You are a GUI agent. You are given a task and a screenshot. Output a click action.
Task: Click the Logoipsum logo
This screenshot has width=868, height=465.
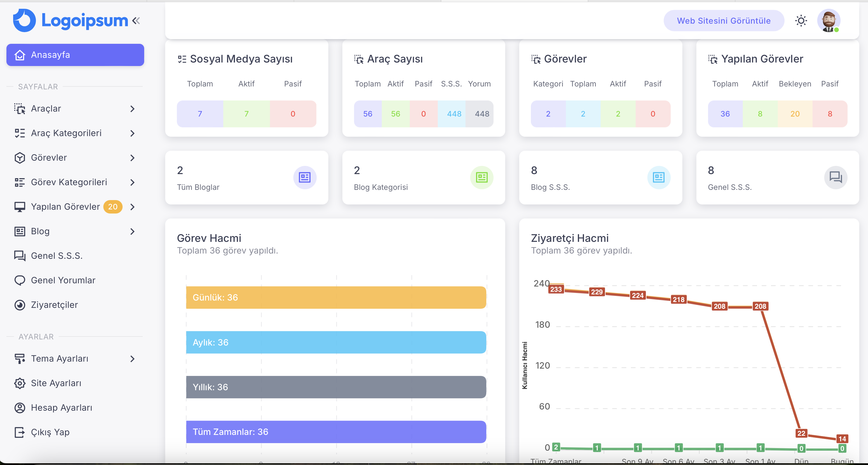point(70,20)
